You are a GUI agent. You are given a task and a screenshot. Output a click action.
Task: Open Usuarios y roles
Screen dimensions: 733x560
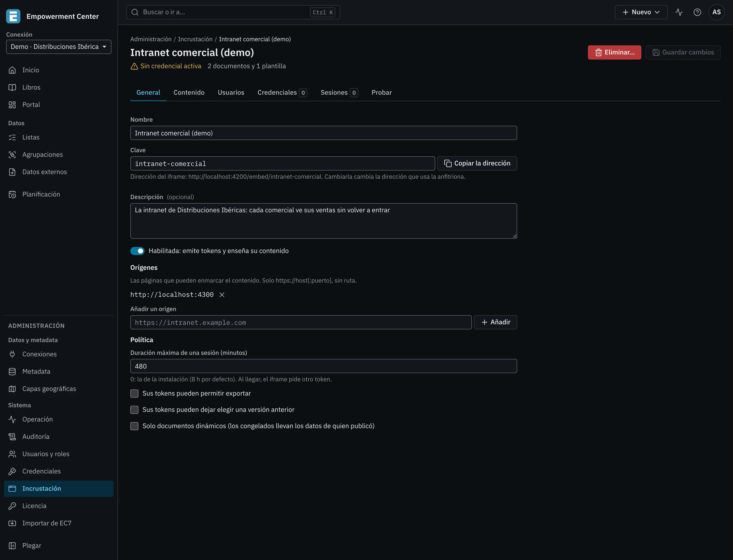[x=59, y=454]
